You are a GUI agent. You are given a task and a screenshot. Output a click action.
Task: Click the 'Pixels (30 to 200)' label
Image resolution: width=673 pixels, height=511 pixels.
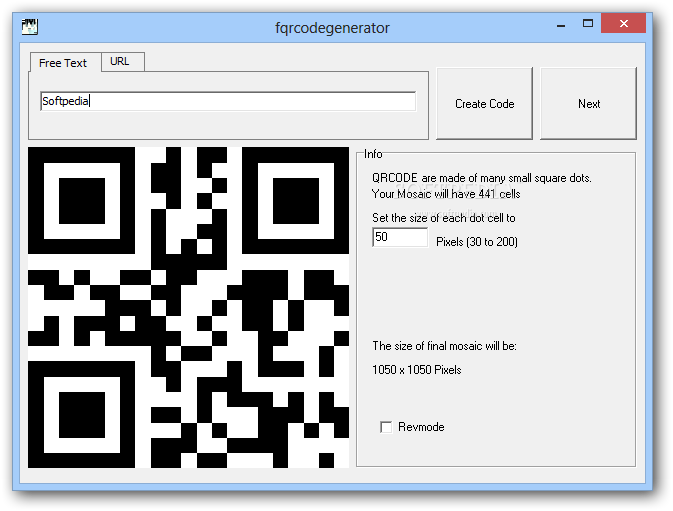(x=477, y=242)
